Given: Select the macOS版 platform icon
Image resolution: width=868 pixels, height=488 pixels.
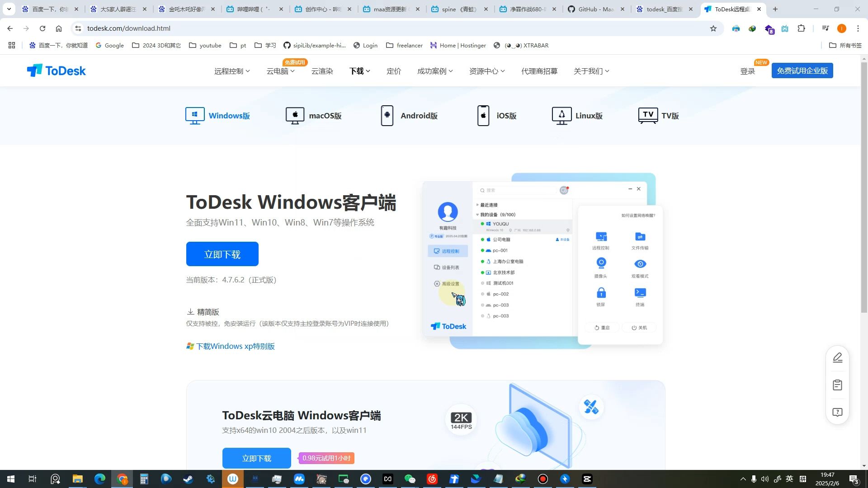Looking at the screenshot, I should [x=295, y=116].
